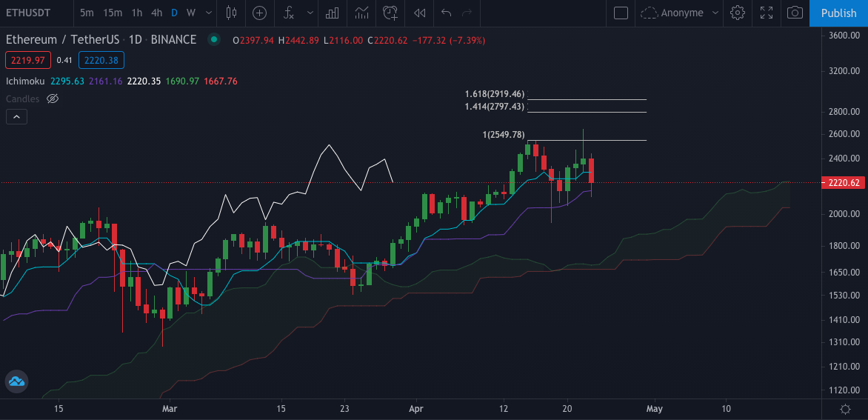Click the red sell price 2219.97 button
The image size is (868, 420).
(x=27, y=60)
